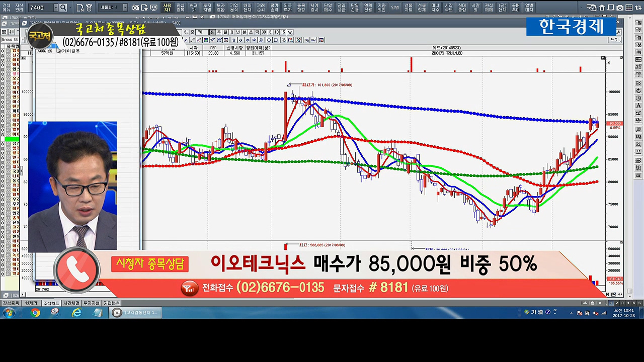Click the home icon at top right
644x362 pixels.
(602, 8)
